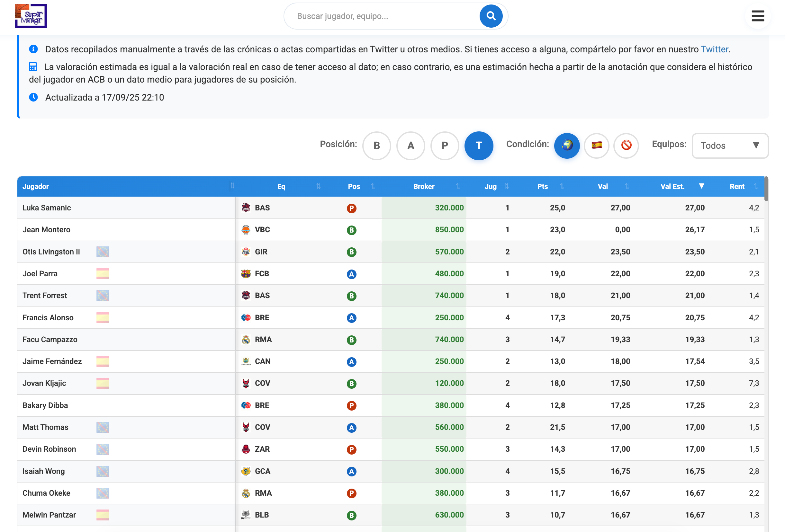Sort by Jugador column header
The height and width of the screenshot is (532, 785).
[x=36, y=186]
